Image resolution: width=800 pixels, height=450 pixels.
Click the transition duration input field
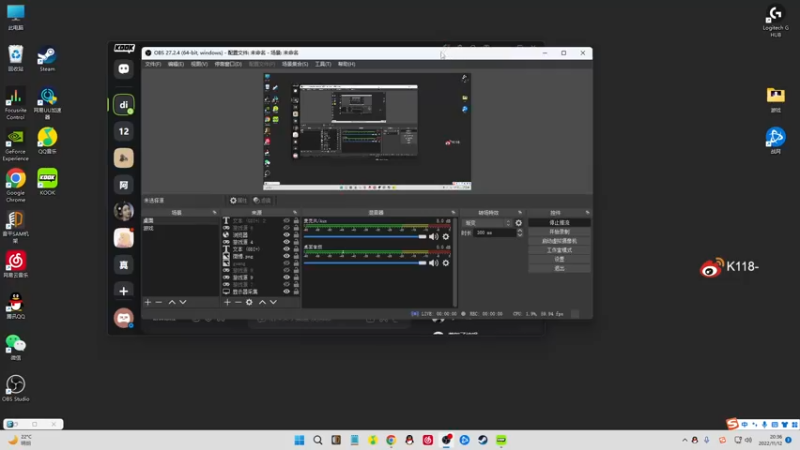[x=494, y=233]
